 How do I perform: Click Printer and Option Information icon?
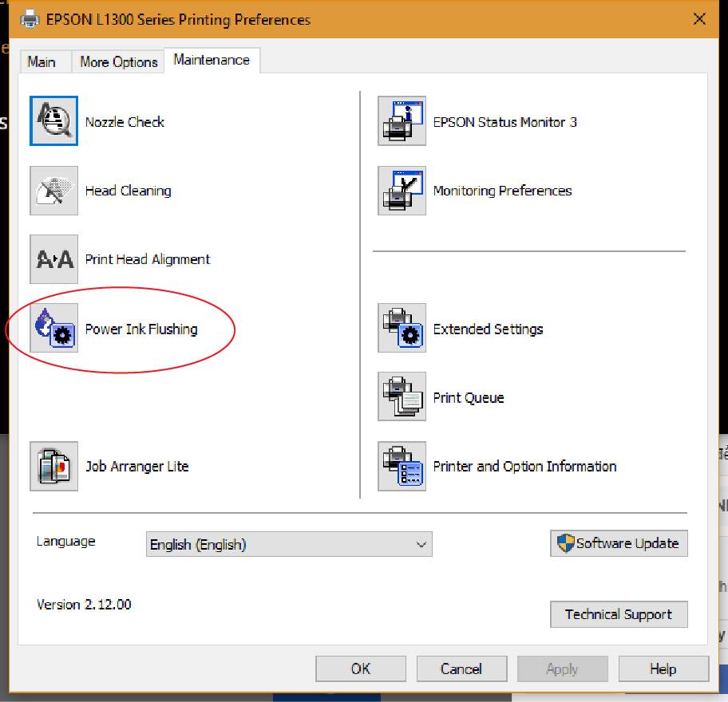402,467
